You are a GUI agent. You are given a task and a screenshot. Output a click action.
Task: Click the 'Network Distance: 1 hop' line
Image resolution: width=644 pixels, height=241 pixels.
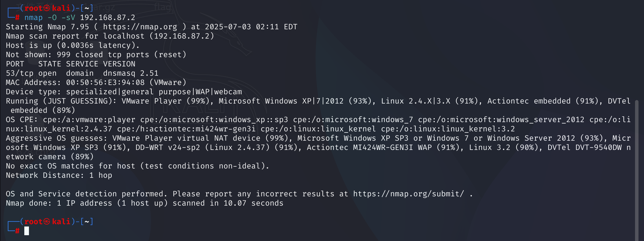59,175
